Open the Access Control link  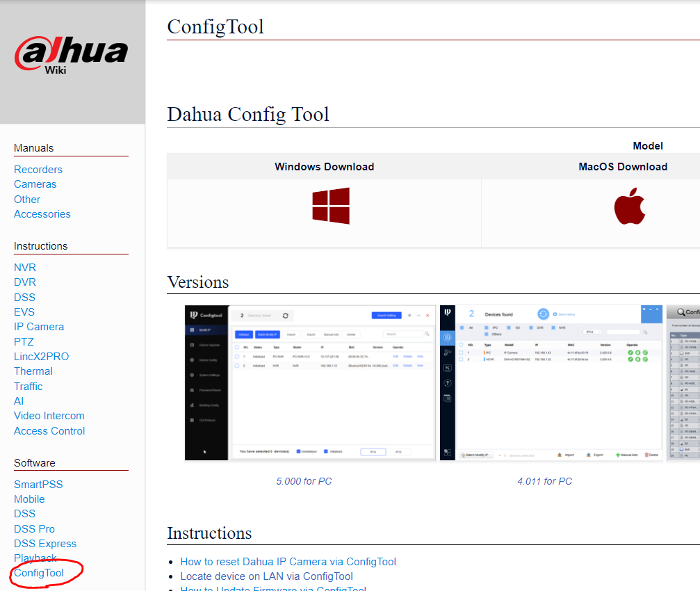[x=49, y=431]
